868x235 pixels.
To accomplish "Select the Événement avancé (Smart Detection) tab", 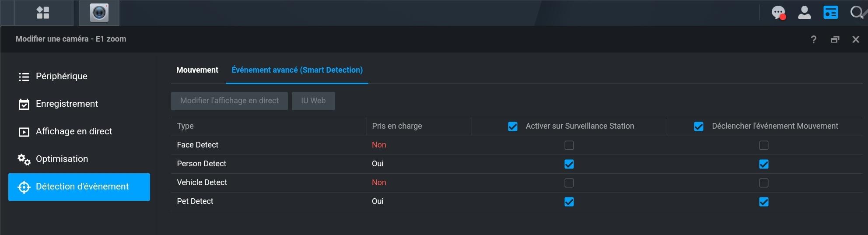I will [297, 70].
